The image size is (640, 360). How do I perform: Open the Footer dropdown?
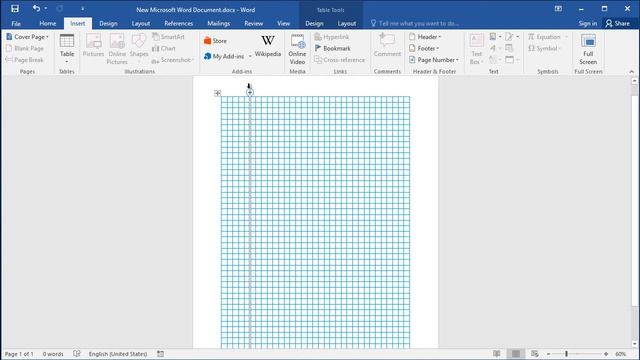click(x=424, y=48)
